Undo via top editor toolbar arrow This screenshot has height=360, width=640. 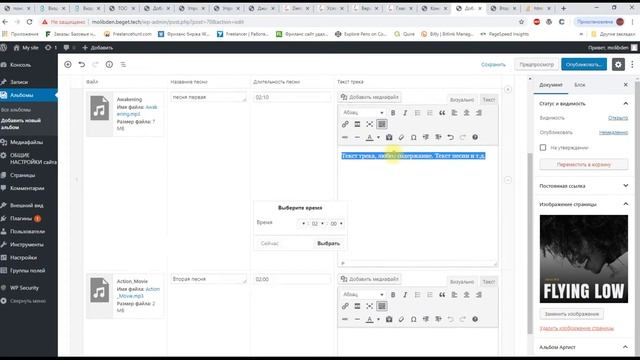tap(82, 64)
